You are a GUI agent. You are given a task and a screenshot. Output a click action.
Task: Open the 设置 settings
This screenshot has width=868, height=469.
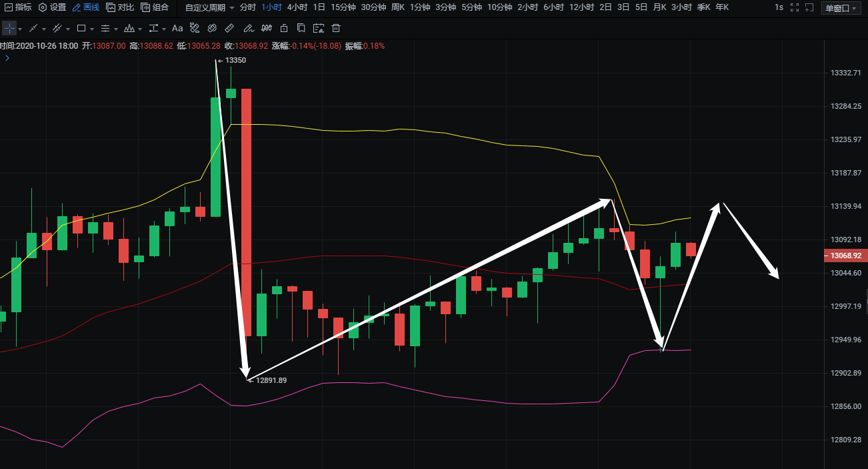pos(52,7)
